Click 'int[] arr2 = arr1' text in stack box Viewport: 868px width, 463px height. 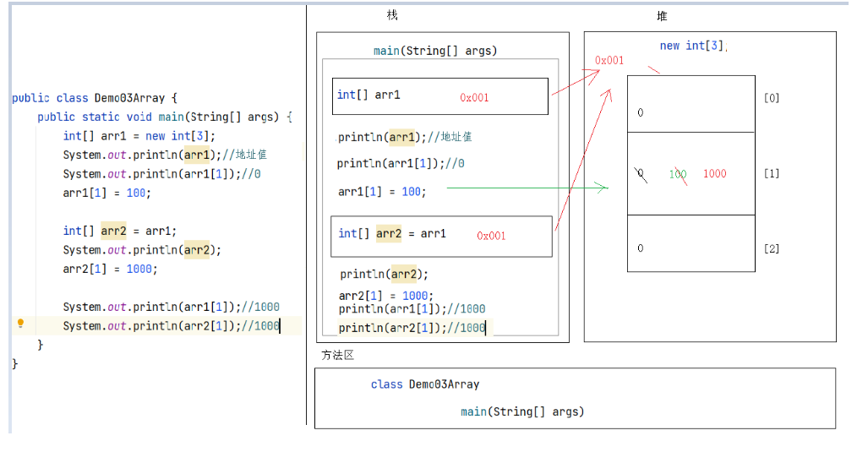pos(392,233)
